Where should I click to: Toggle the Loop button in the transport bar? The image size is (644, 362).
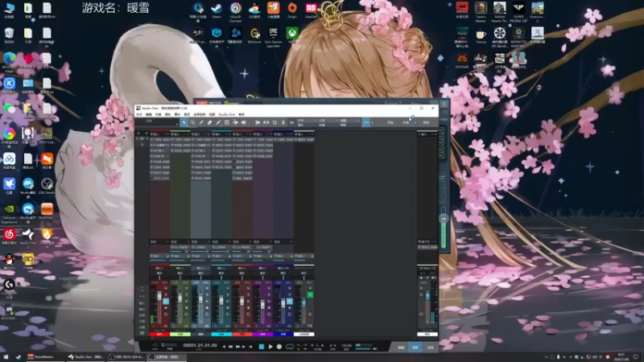coord(290,347)
